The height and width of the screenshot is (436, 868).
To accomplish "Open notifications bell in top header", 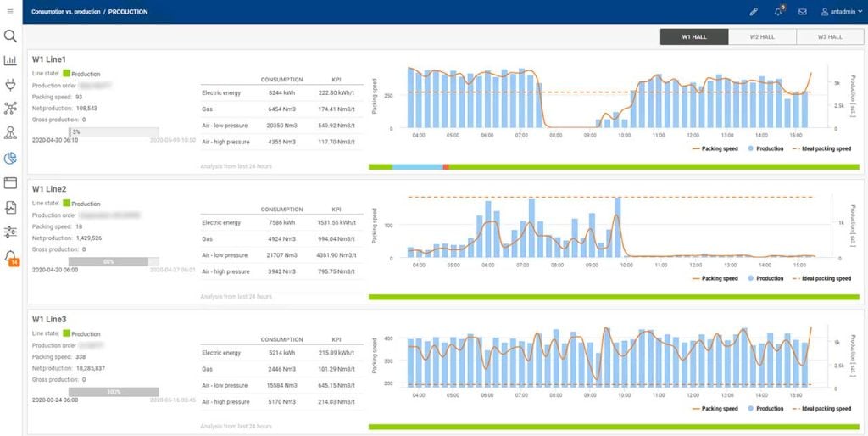I will [x=778, y=11].
